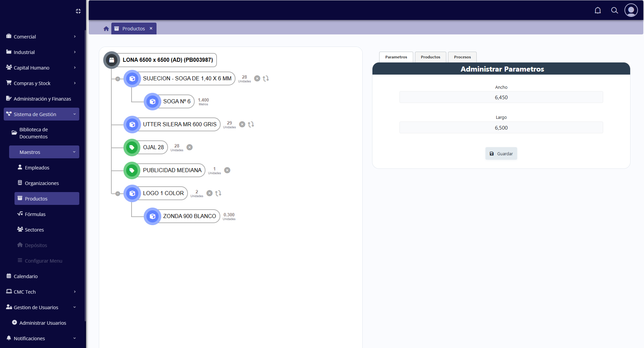
Task: Click the cube icon on UTTER SILERA MR 600 GRIS
Action: coord(132,124)
